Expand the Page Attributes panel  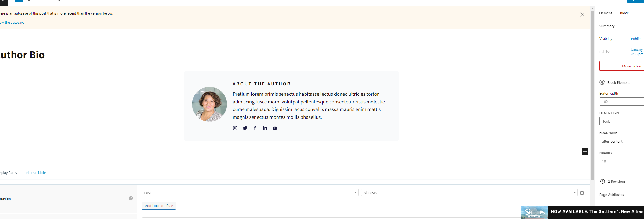(x=619, y=195)
